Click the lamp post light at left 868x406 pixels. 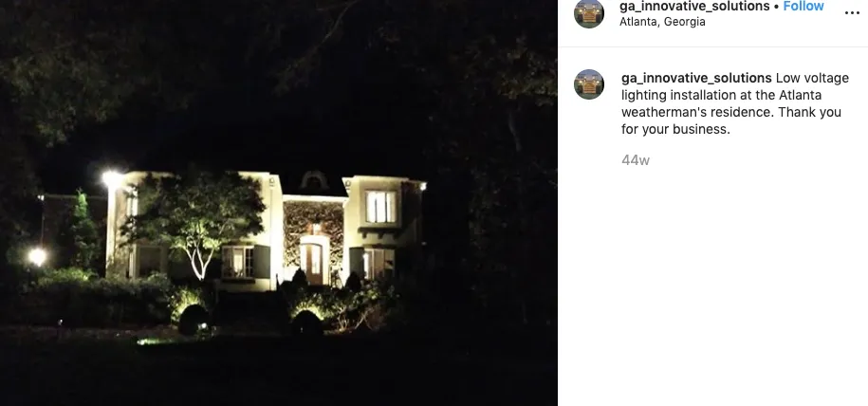coord(37,256)
